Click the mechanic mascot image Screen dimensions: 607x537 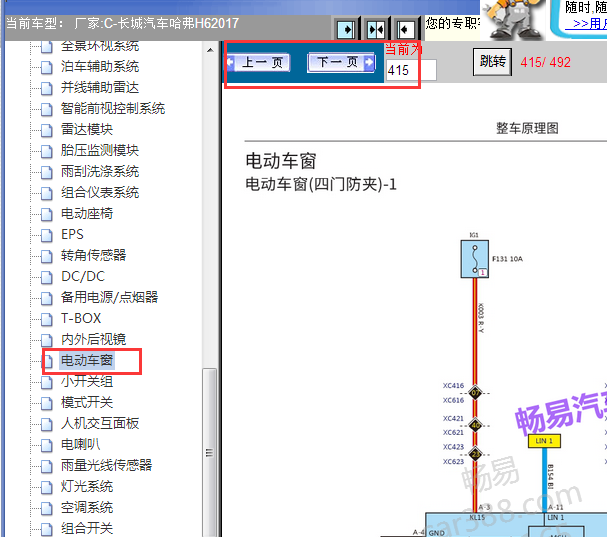pos(513,19)
